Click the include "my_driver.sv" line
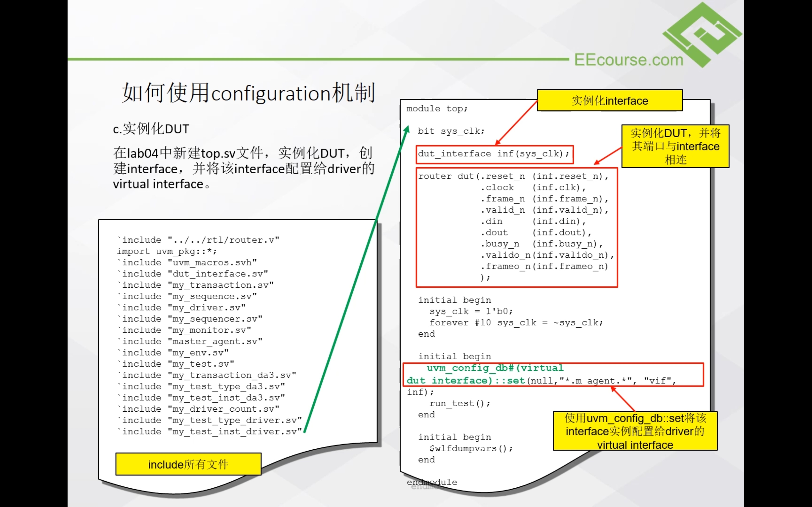The height and width of the screenshot is (507, 812). [181, 307]
